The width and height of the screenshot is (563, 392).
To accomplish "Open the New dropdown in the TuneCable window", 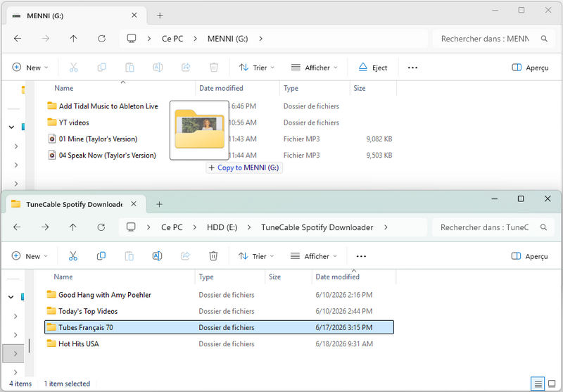I will pos(30,256).
